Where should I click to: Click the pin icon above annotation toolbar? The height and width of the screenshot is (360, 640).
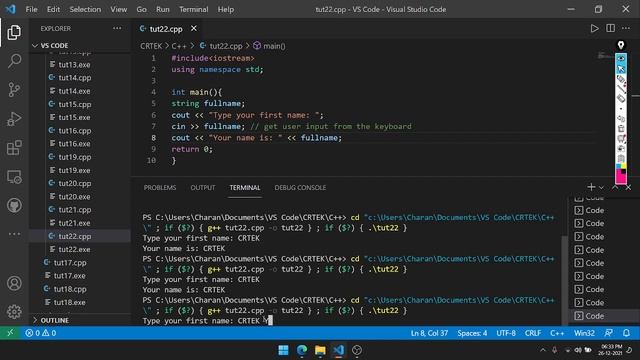pos(621,45)
